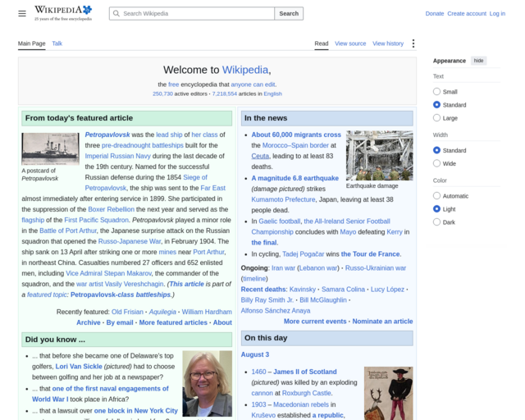This screenshot has height=420, width=525.
Task: Click Tadej Pogačar link
Action: (303, 254)
